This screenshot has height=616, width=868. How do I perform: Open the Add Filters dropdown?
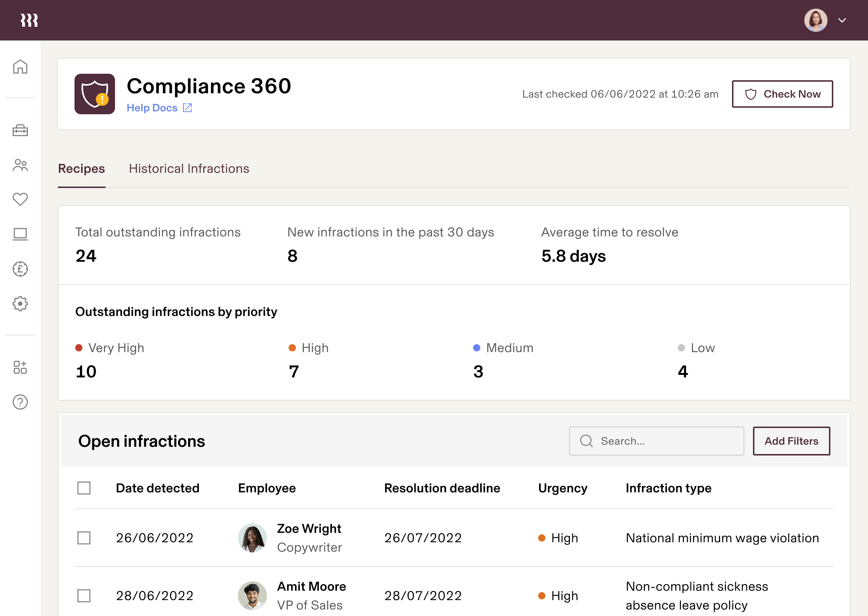791,441
